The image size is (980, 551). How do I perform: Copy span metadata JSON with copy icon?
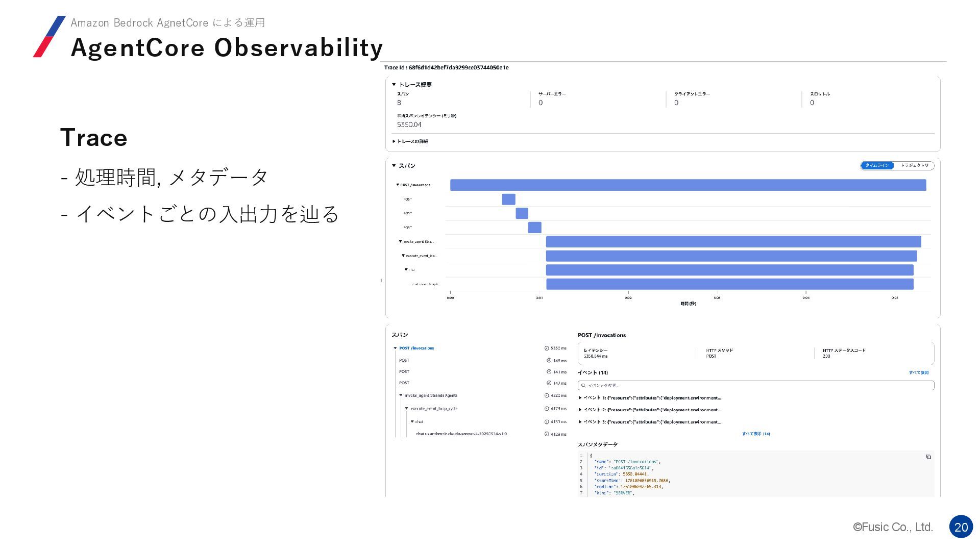(x=928, y=457)
